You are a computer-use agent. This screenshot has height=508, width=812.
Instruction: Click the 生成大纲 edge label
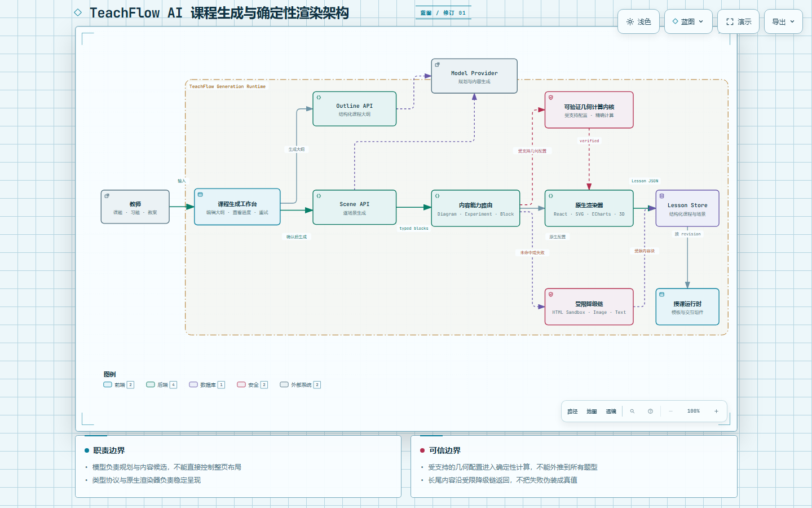[297, 150]
